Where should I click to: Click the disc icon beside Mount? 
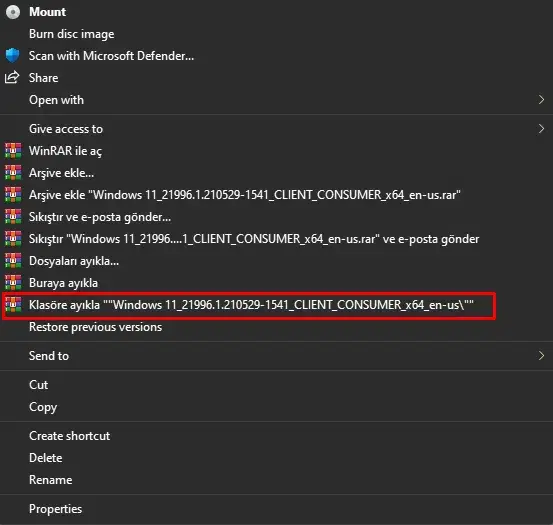click(x=13, y=12)
